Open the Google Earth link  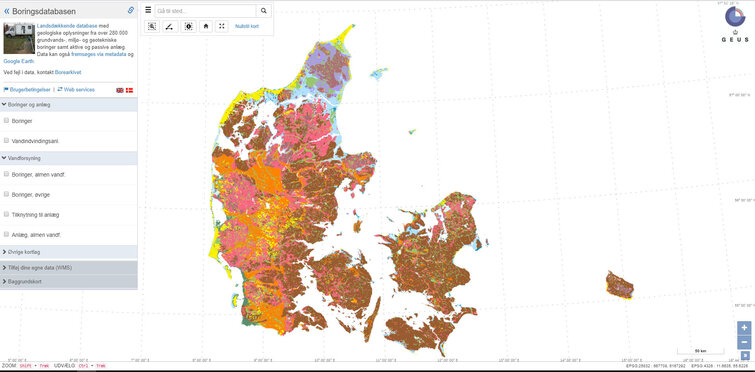click(x=18, y=62)
